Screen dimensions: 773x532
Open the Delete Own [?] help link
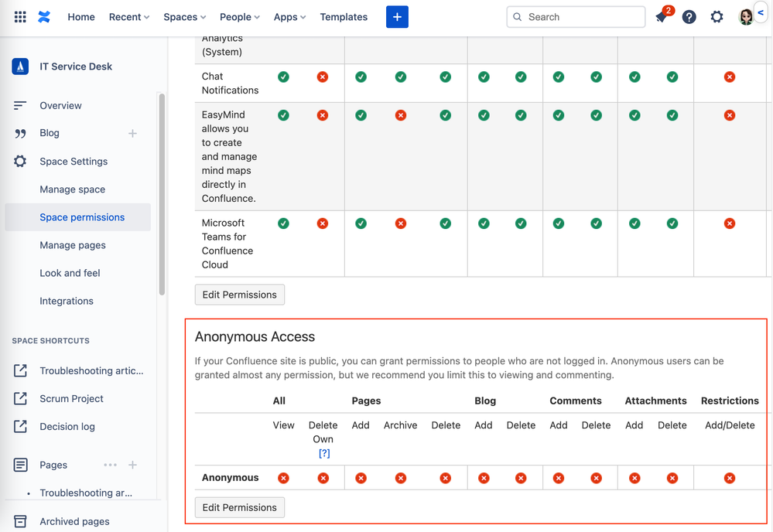click(x=324, y=453)
